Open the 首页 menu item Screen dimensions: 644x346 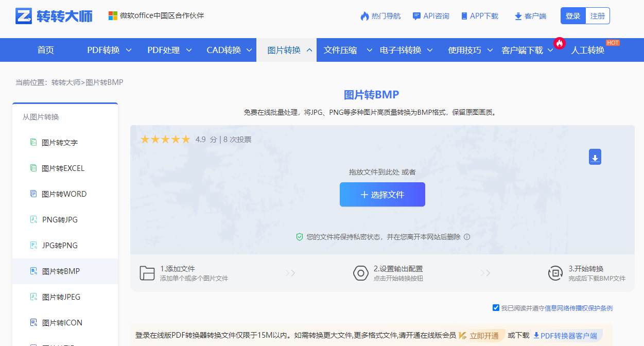[x=45, y=49]
